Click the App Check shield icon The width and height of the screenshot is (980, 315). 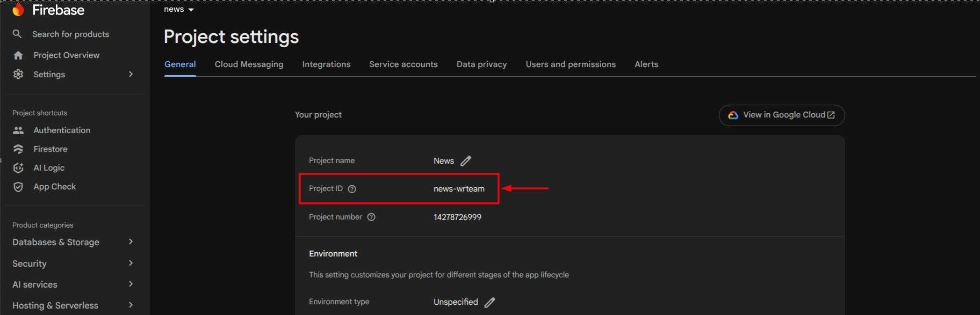tap(18, 187)
